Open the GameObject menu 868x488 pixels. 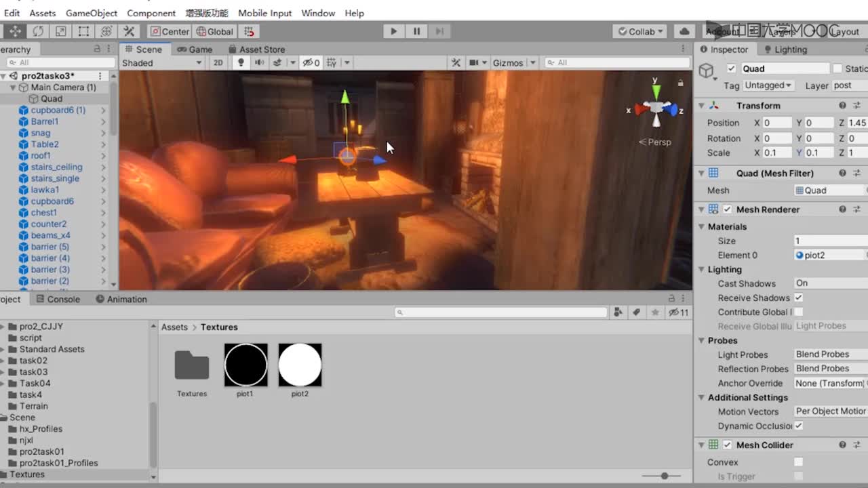pos(92,13)
